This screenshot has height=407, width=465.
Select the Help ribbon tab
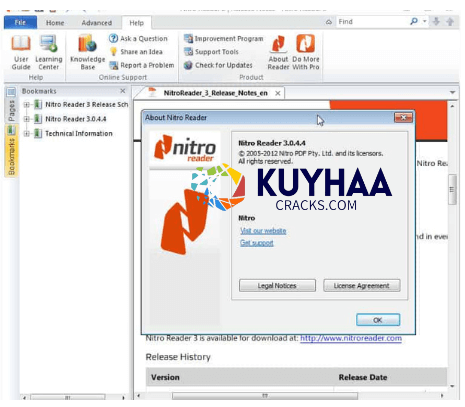(136, 23)
